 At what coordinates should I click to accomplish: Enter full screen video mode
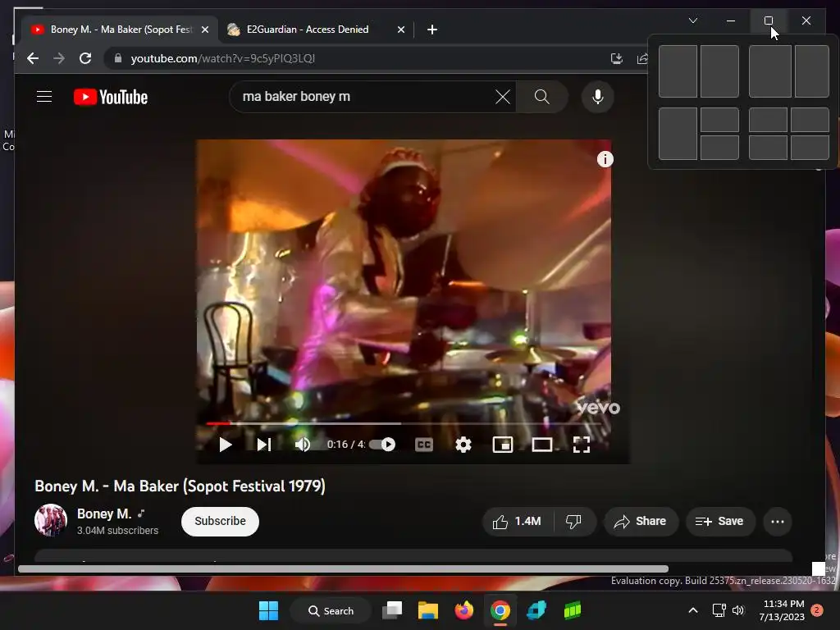(x=582, y=445)
